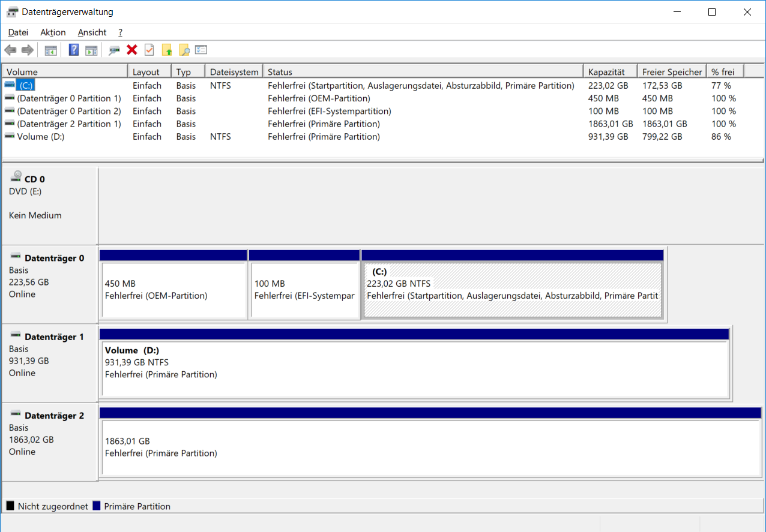Click the 77 % free cell
Viewport: 766px width, 532px height.
click(722, 85)
